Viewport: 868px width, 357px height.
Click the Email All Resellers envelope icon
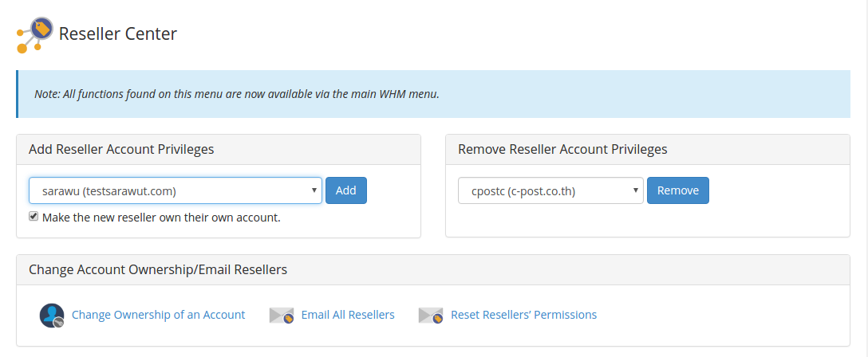[282, 316]
